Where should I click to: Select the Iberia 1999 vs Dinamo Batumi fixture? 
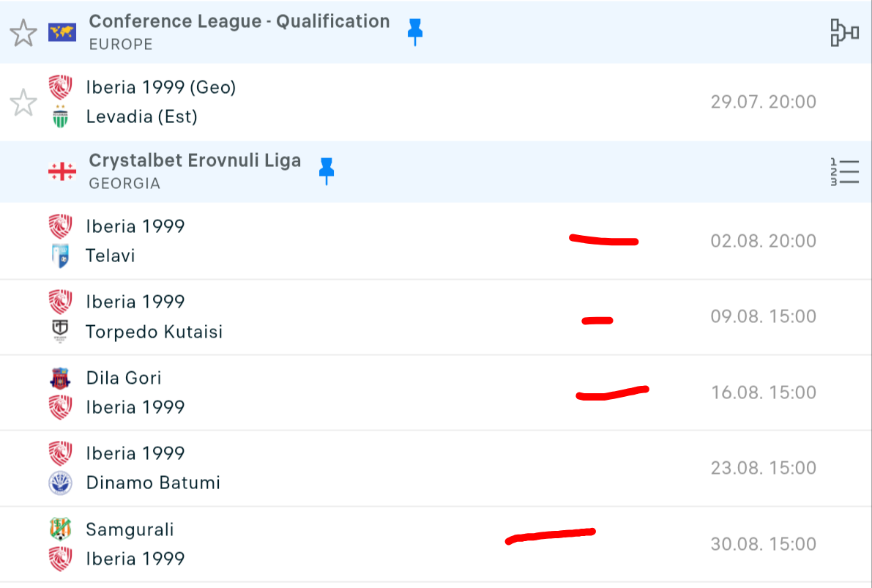pyautogui.click(x=366, y=468)
